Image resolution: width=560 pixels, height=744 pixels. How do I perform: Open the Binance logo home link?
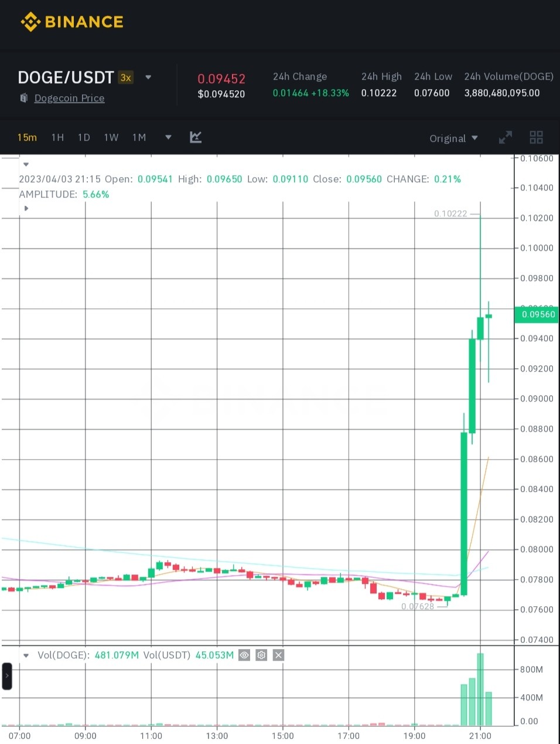pyautogui.click(x=72, y=22)
